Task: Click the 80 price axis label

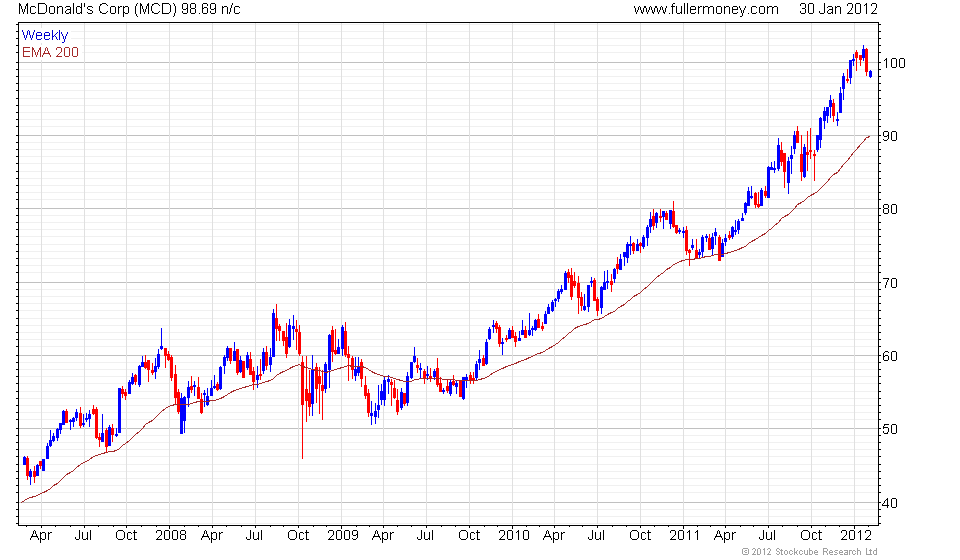Action: point(890,209)
